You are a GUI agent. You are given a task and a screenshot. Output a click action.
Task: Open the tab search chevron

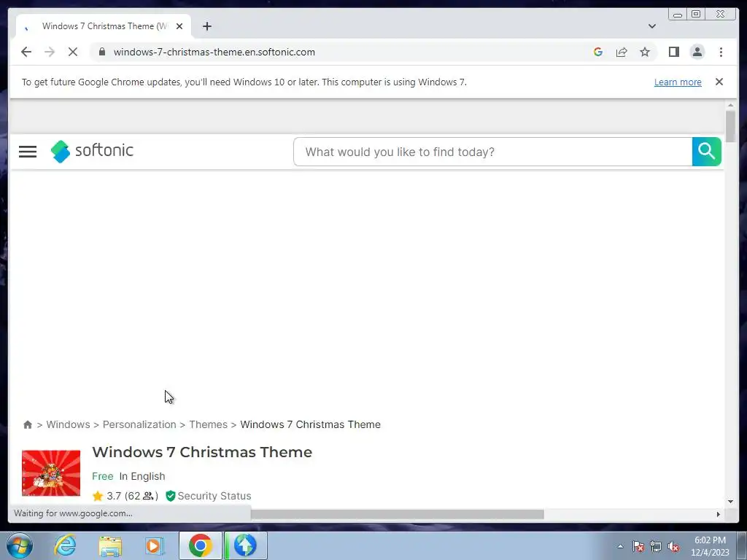point(651,26)
